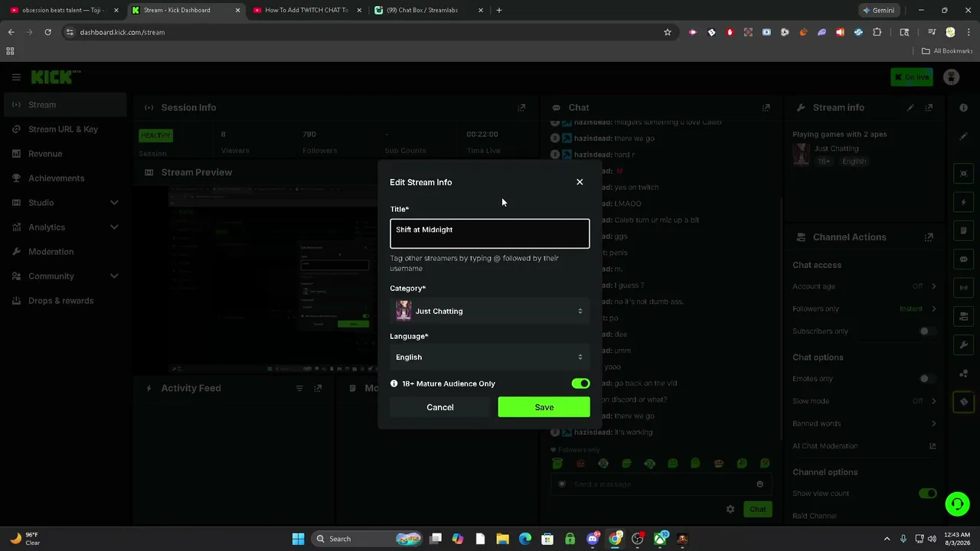
Task: Open the Chrome extensions puzzle menu
Action: tap(877, 32)
